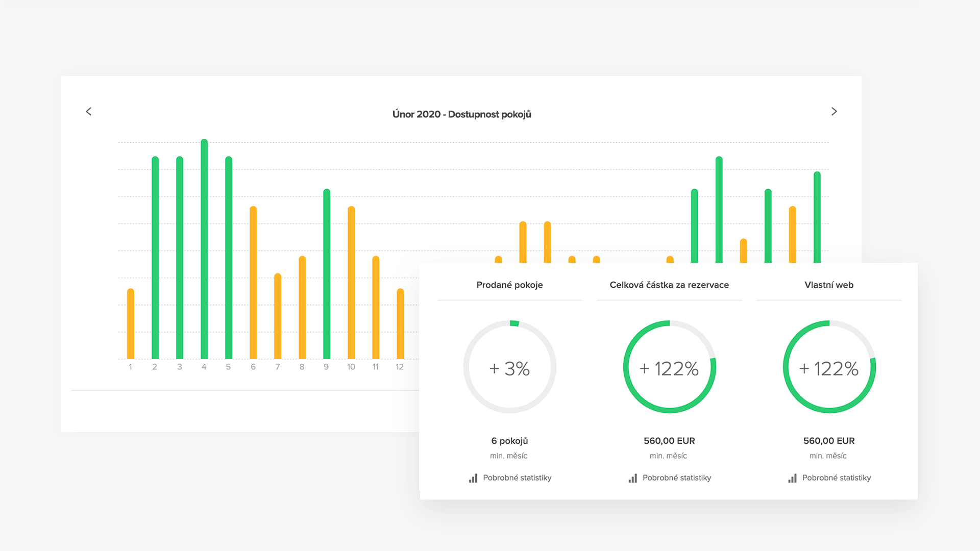Open Pobrobné statistiky for Celková částka za rezervace

tap(677, 478)
